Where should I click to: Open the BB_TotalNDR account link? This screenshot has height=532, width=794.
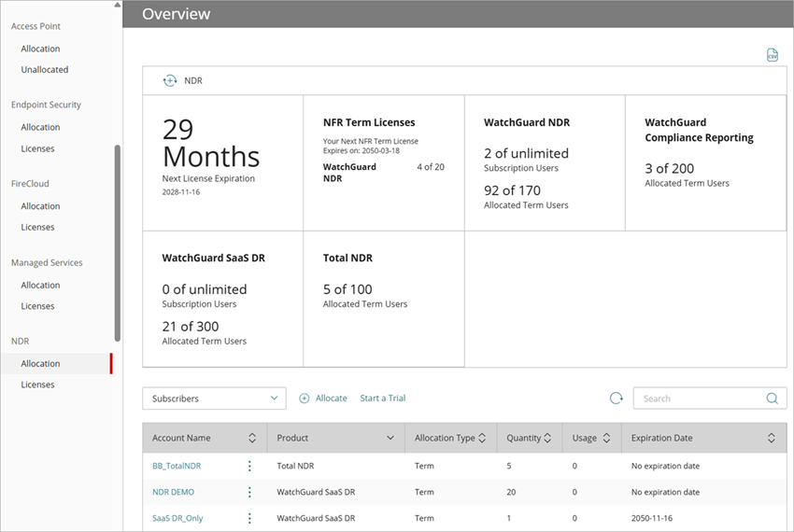[177, 466]
